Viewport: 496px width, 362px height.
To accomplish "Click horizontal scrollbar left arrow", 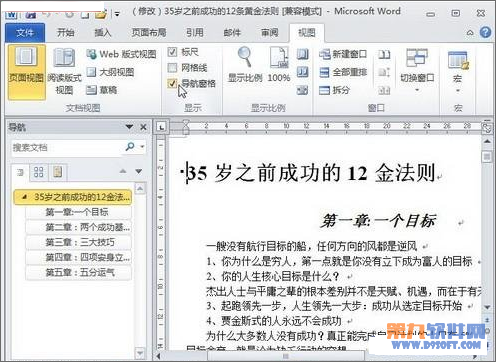I will pyautogui.click(x=159, y=356).
